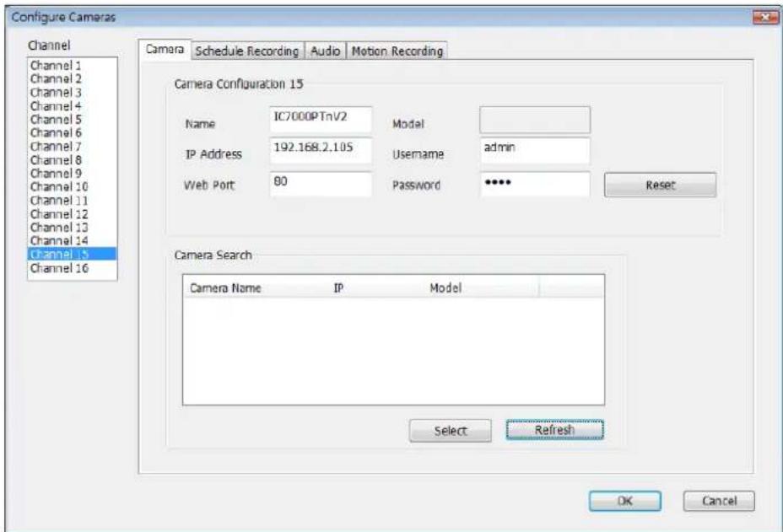Click the highlighted Channel 15 entry
Image resolution: width=783 pixels, height=532 pixels.
click(72, 254)
